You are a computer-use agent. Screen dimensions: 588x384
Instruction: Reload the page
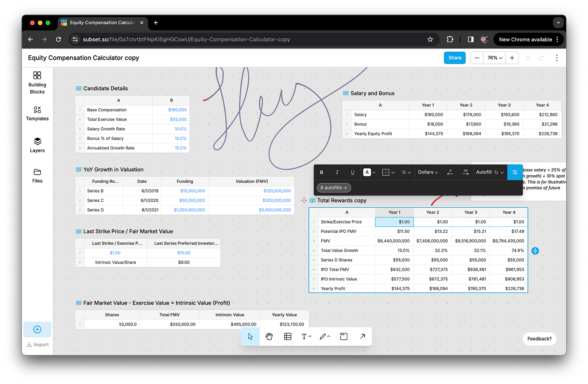tap(59, 40)
